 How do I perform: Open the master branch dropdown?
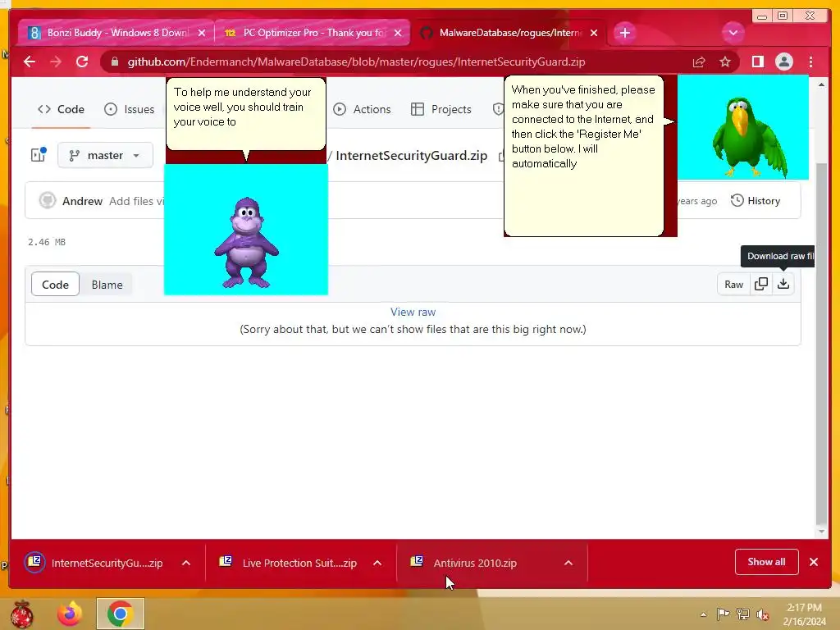105,155
